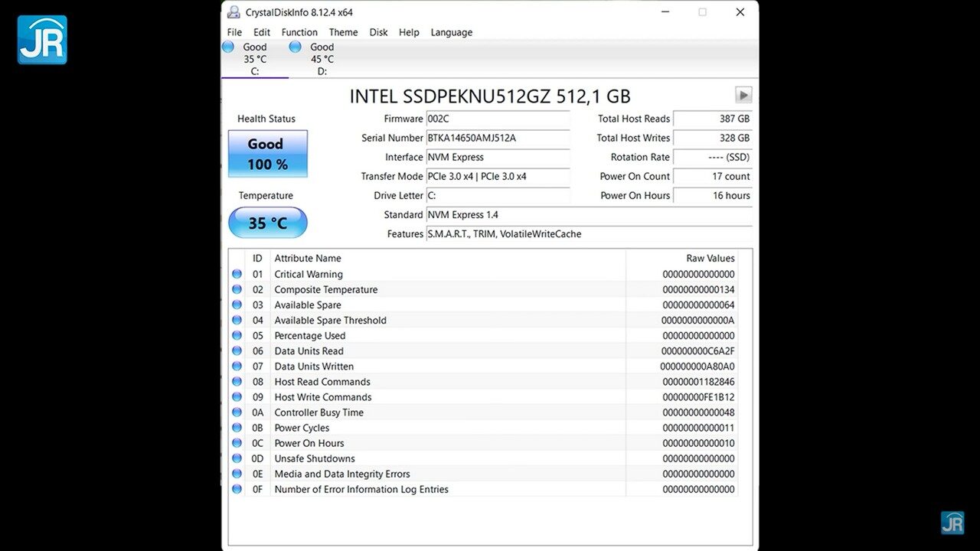
Task: Click the status light beside Media and Data Integrity Errors
Action: 237,474
